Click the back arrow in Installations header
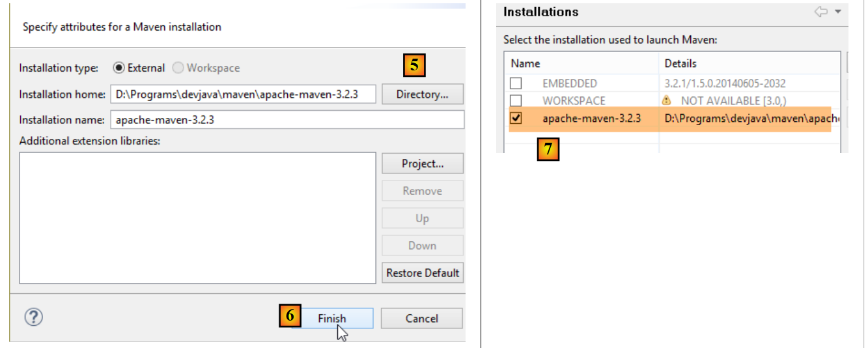This screenshot has height=348, width=868. pyautogui.click(x=820, y=12)
